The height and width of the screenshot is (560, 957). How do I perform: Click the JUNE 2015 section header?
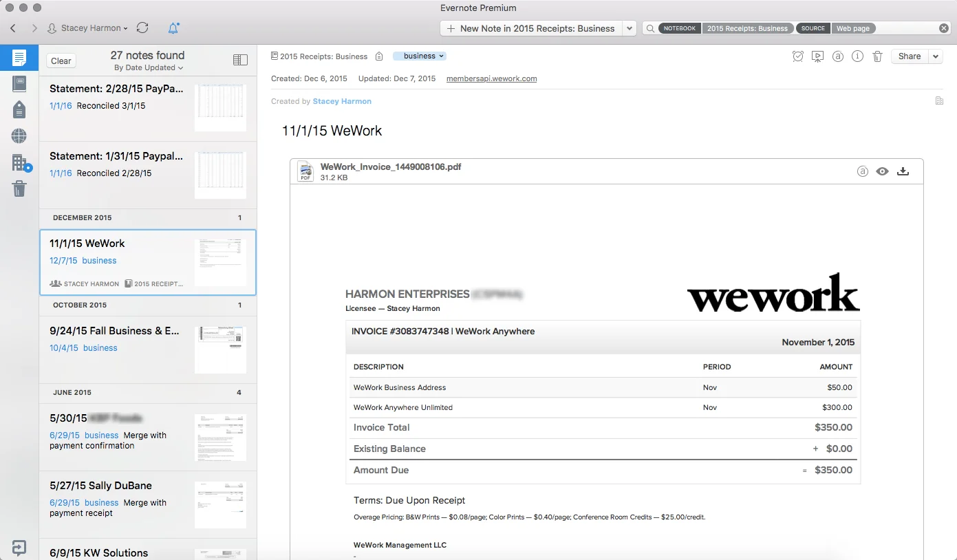[x=148, y=392]
